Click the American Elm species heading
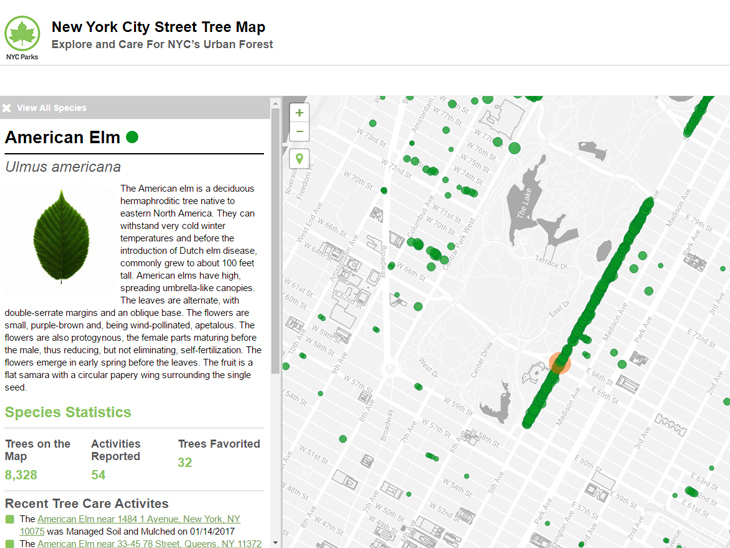The width and height of the screenshot is (730, 548). [62, 137]
